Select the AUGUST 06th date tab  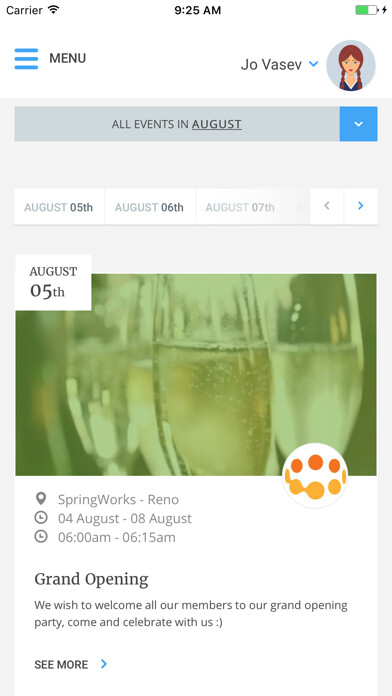pos(150,207)
